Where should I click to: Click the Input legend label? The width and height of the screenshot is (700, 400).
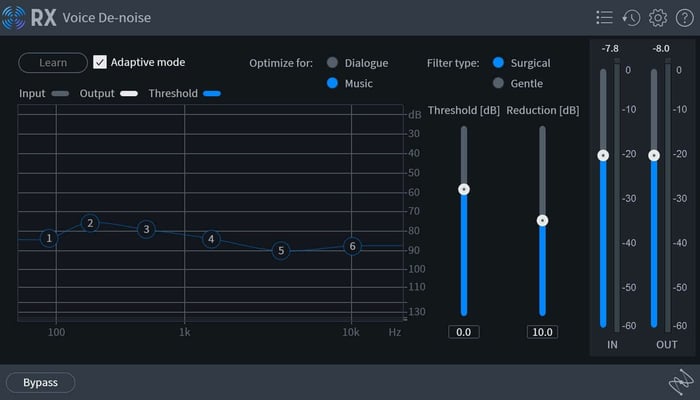coord(32,93)
